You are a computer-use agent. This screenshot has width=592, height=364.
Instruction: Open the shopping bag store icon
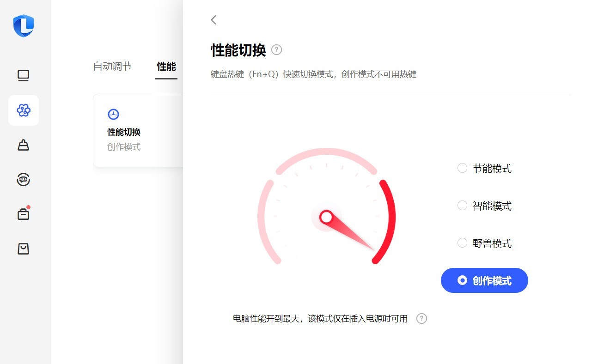(23, 249)
